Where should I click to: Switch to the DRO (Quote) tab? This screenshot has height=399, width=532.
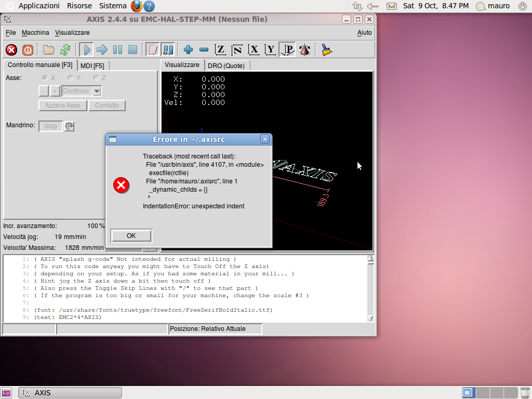[x=226, y=65]
